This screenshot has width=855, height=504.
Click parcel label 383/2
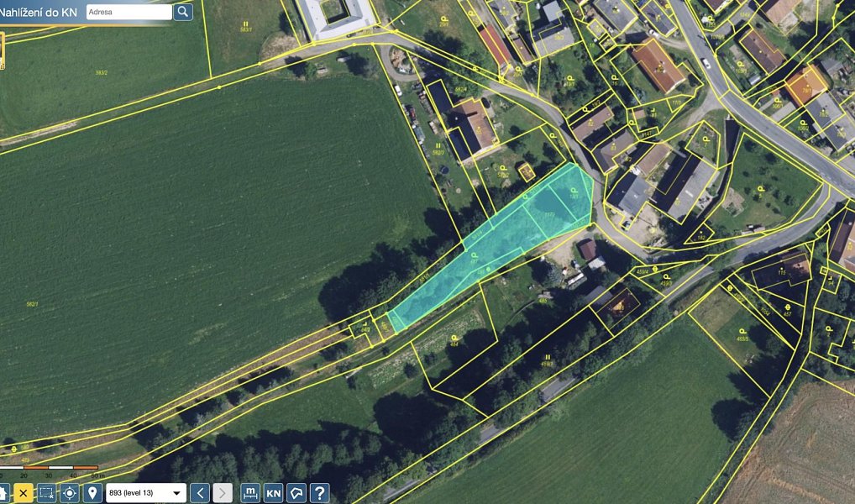102,72
